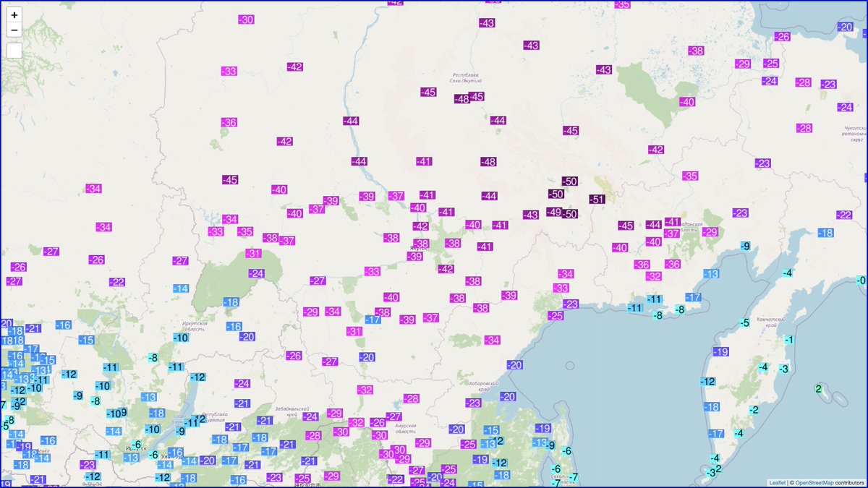Select the -1 marker on Kamchatka's east coast
Image resolution: width=868 pixels, height=488 pixels.
coord(789,341)
